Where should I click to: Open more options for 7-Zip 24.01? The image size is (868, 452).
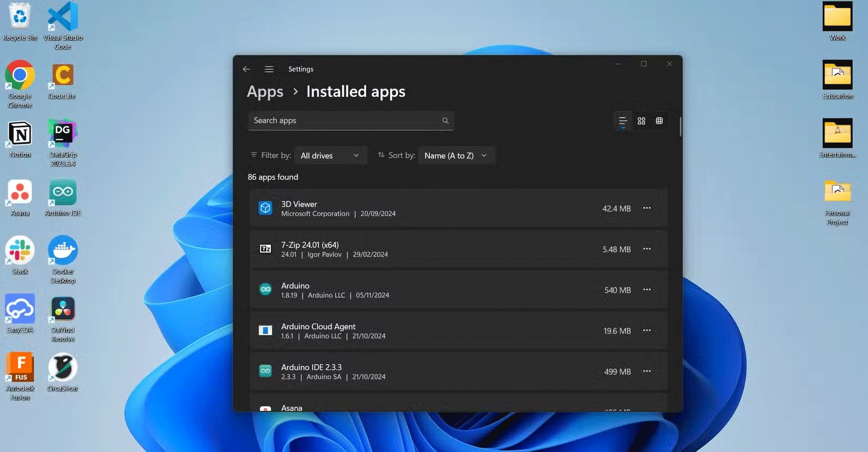[647, 249]
